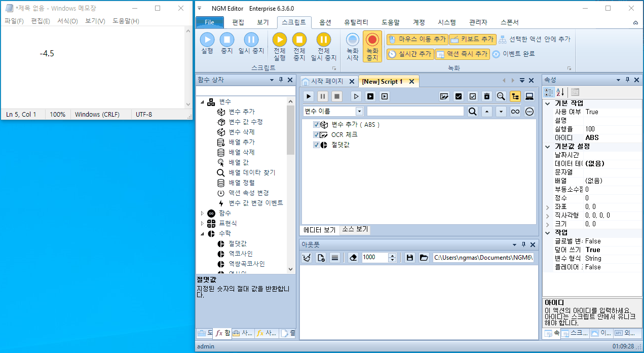The width and height of the screenshot is (644, 353).
Task: Click the open-folder icon in 아웃풋 panel
Action: pyautogui.click(x=424, y=258)
